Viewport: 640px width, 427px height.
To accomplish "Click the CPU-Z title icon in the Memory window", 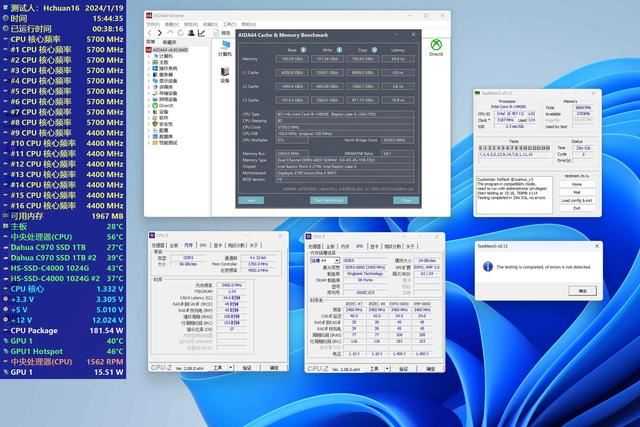I will pos(152,236).
